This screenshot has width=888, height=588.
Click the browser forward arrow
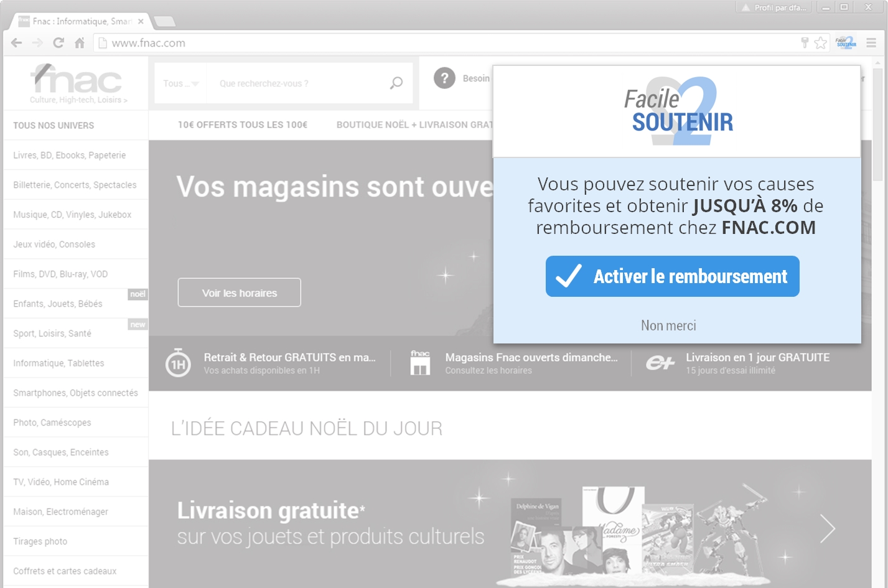37,43
